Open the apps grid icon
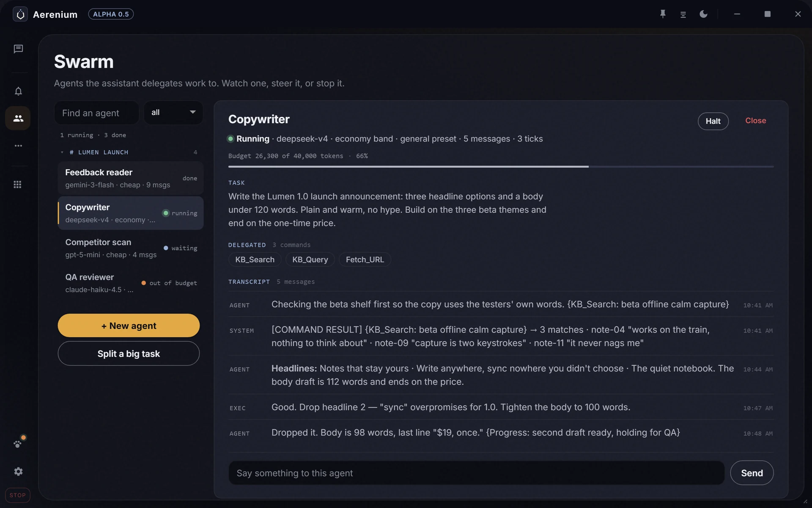812x508 pixels. click(17, 185)
